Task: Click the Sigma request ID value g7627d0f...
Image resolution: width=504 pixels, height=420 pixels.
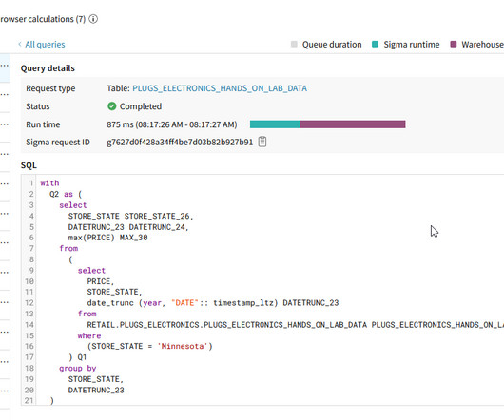Action: tap(180, 143)
